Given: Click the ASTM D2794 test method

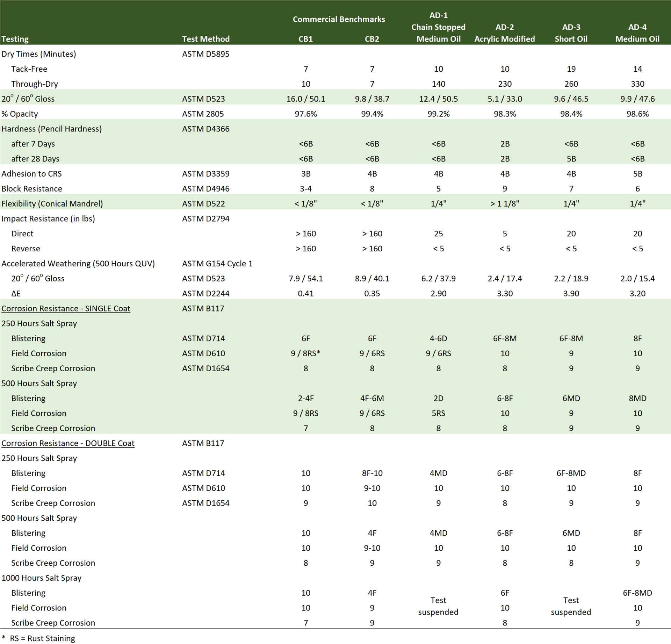Looking at the screenshot, I should (x=206, y=219).
